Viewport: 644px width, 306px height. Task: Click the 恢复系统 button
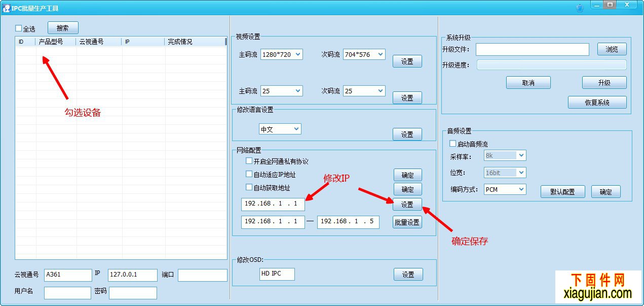tap(597, 102)
